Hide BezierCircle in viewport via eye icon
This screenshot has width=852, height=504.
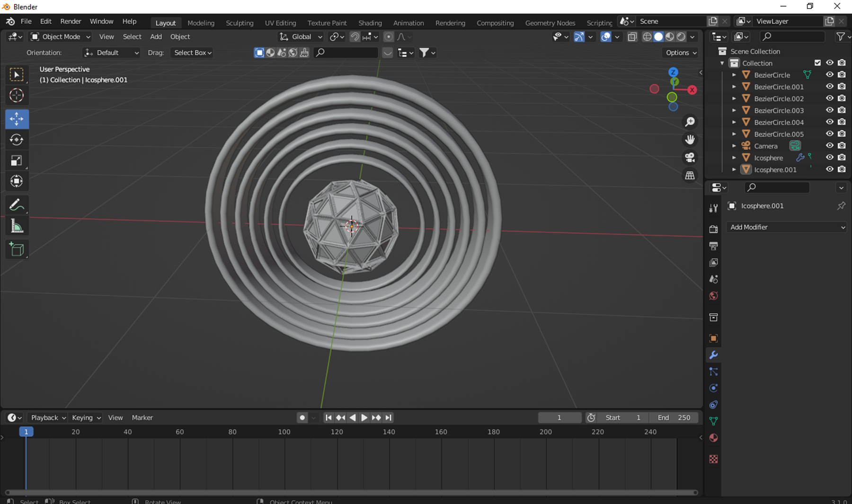pyautogui.click(x=830, y=75)
